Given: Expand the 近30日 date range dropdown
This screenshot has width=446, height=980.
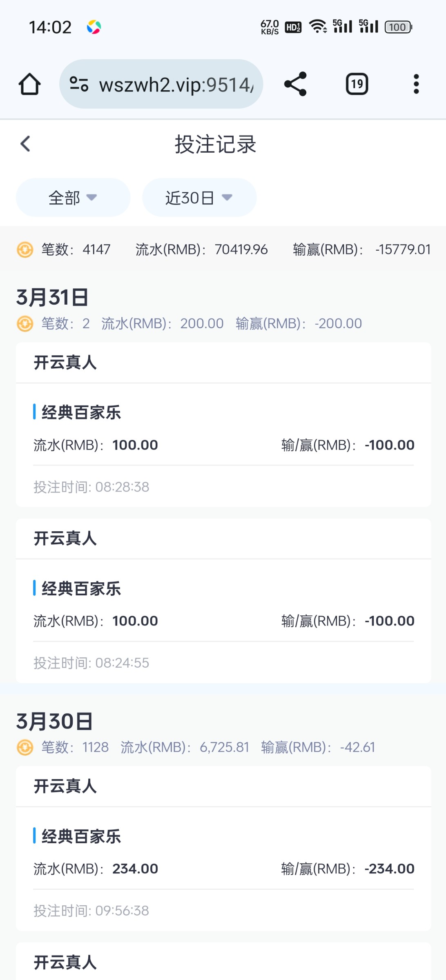Looking at the screenshot, I should pyautogui.click(x=199, y=198).
